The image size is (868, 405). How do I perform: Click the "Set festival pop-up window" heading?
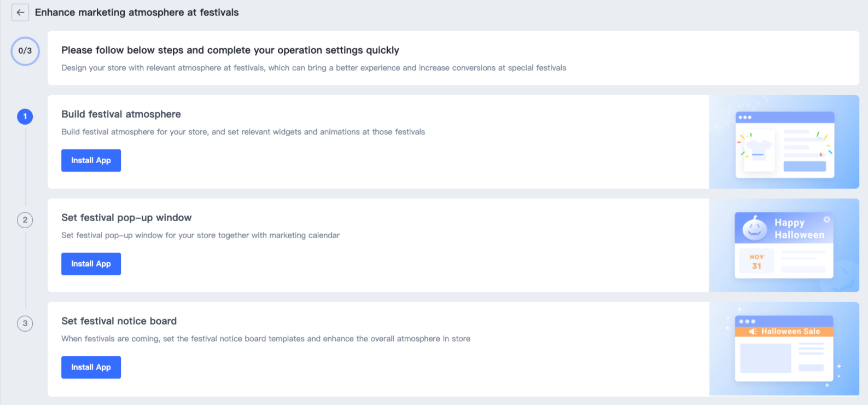coord(126,218)
